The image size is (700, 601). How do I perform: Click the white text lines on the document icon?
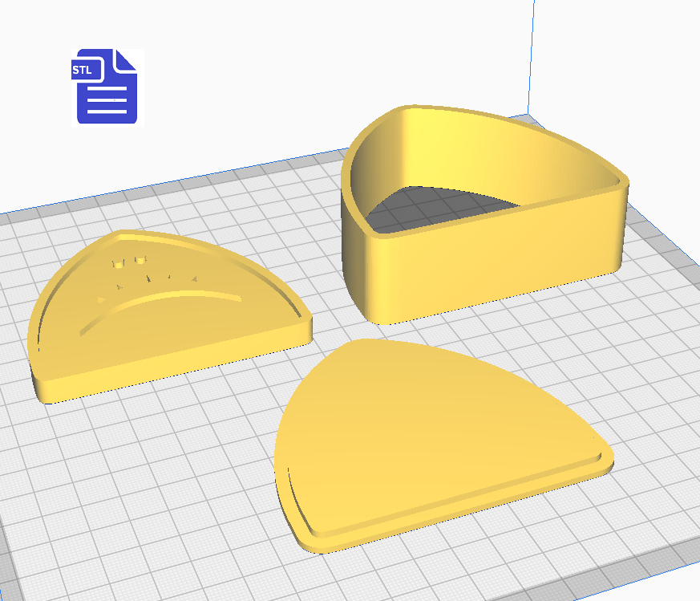[x=107, y=101]
